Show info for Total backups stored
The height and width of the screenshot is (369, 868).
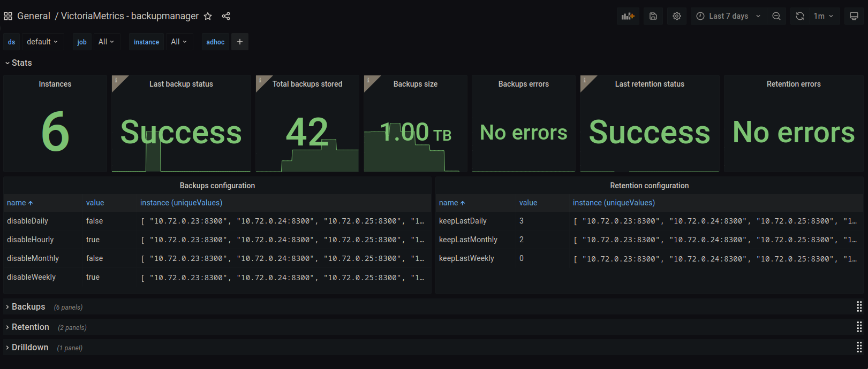pyautogui.click(x=260, y=81)
